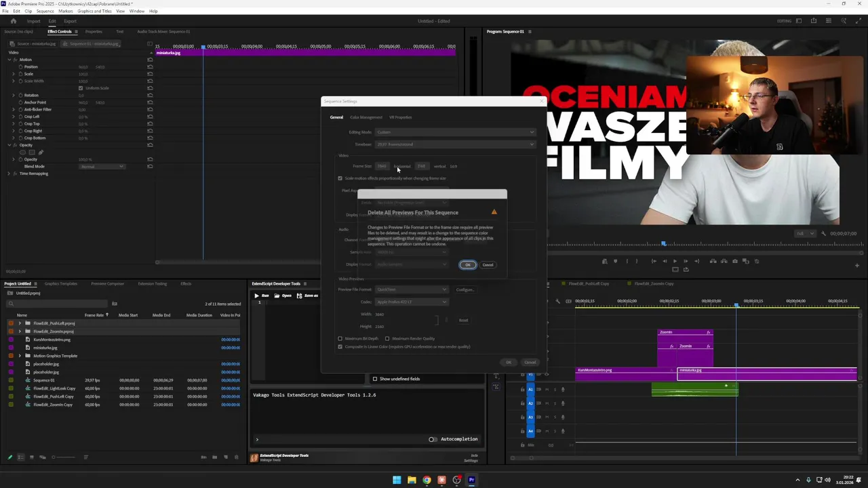This screenshot has width=868, height=488.
Task: Delete selected item trash icon in Project panel
Action: tap(236, 457)
